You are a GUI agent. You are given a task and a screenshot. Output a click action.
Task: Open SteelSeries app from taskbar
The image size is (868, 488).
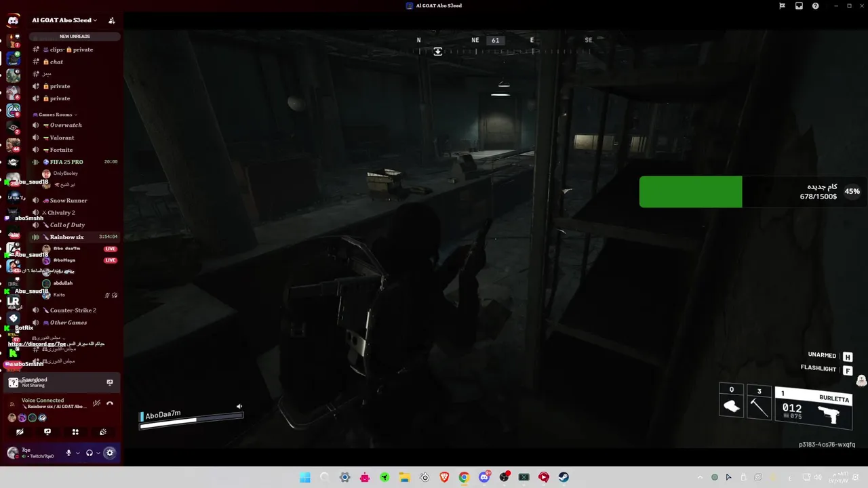[425, 477]
